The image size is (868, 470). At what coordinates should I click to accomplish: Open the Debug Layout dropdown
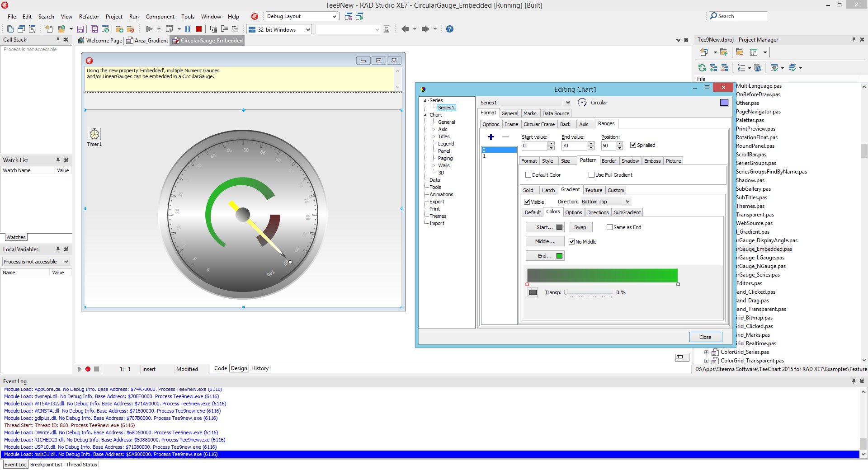[x=334, y=16]
